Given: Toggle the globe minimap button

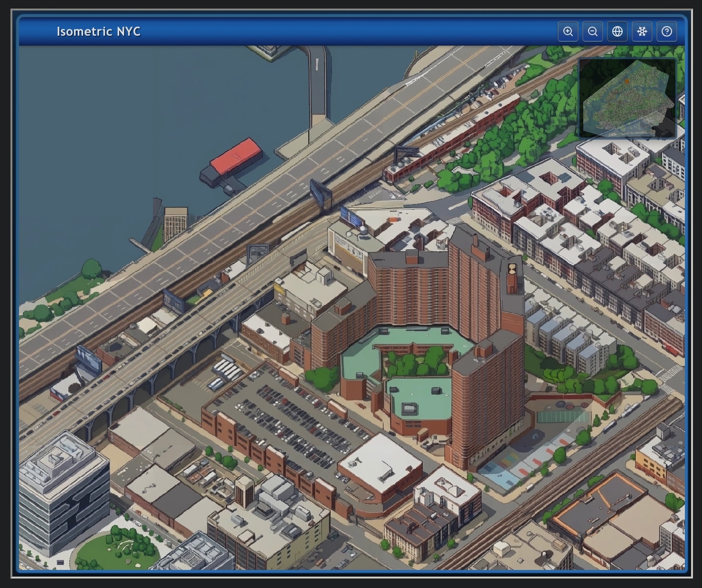Looking at the screenshot, I should pyautogui.click(x=617, y=32).
